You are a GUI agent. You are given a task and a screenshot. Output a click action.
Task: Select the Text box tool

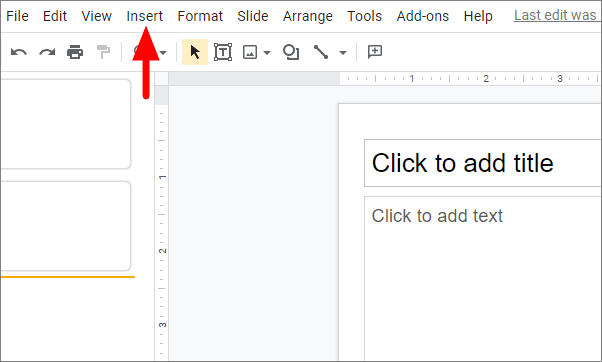click(x=223, y=52)
